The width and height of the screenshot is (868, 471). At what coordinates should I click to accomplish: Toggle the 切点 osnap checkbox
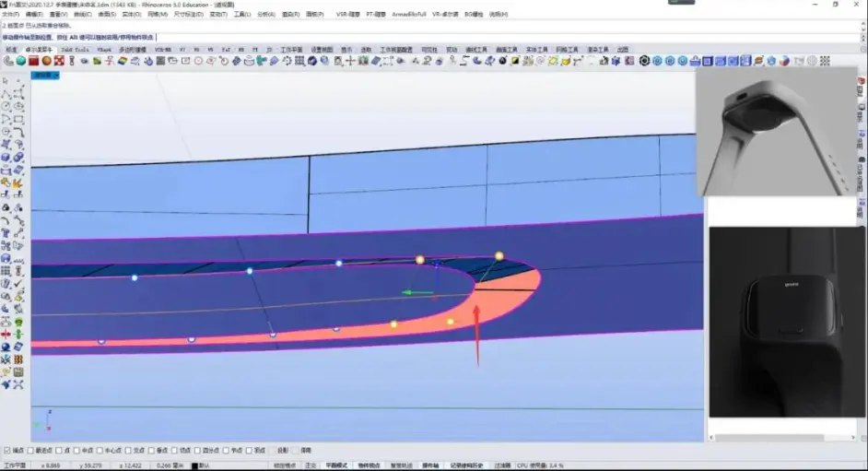(x=174, y=451)
